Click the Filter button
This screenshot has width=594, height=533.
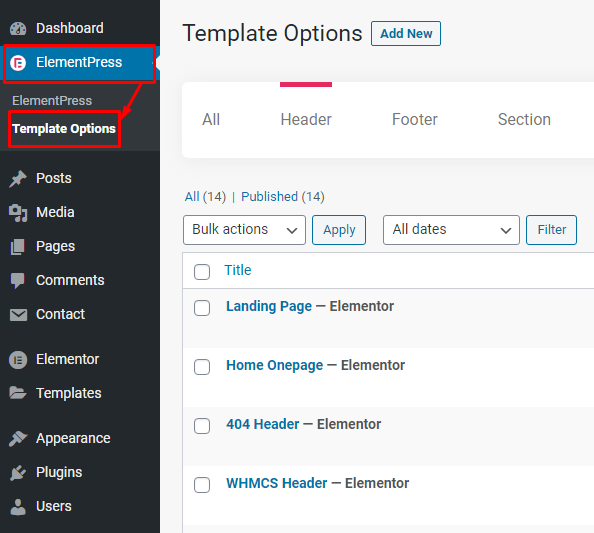[552, 230]
